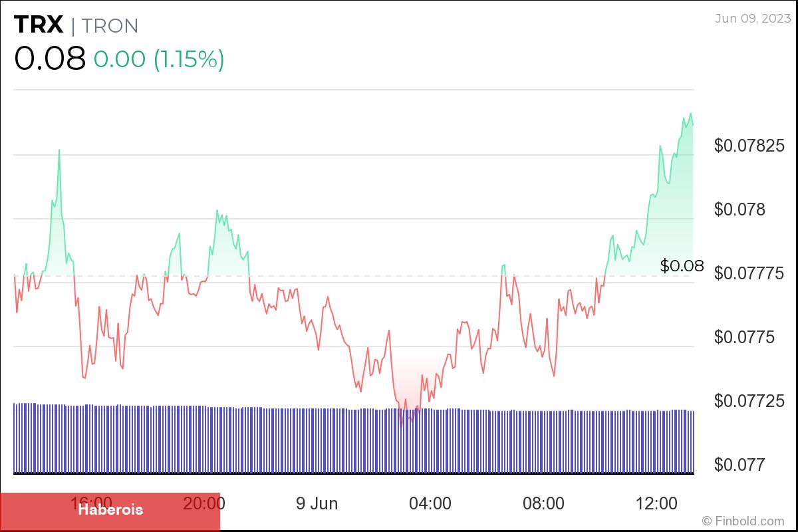
Task: Click the 08:00 time axis label
Action: click(543, 503)
